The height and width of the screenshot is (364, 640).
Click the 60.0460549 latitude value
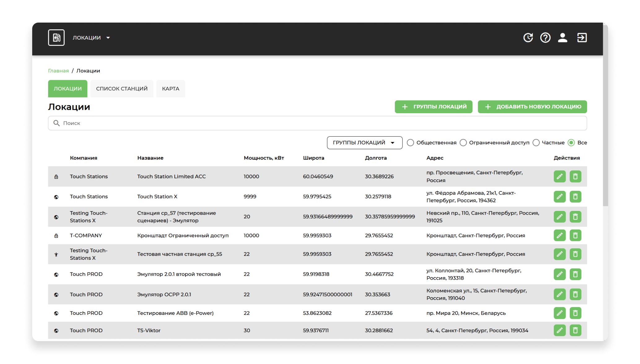click(x=318, y=177)
